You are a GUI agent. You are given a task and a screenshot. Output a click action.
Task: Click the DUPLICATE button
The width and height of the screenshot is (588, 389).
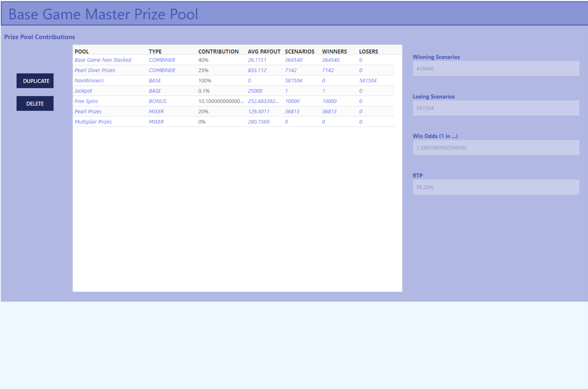click(x=35, y=81)
